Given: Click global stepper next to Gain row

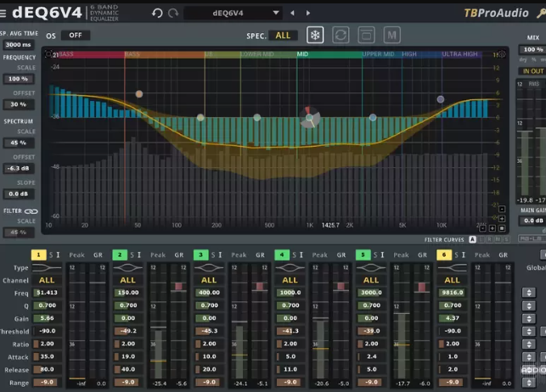Looking at the screenshot, I should click(x=529, y=319).
